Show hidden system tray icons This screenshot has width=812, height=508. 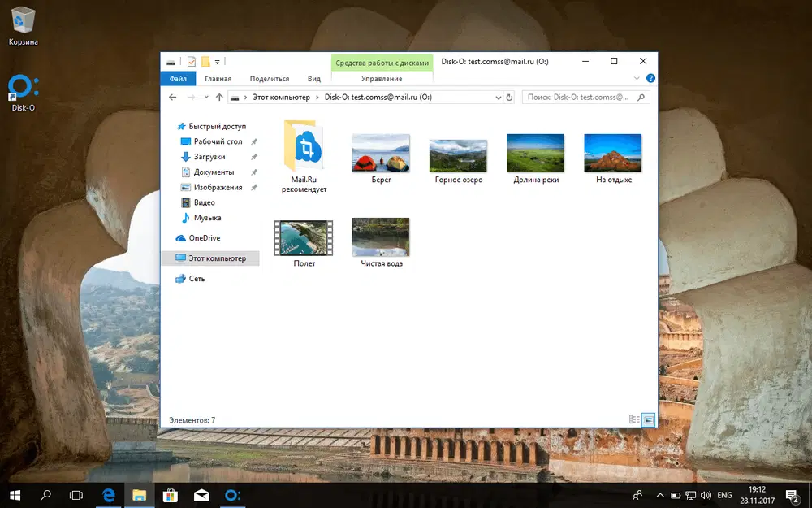[660, 496]
